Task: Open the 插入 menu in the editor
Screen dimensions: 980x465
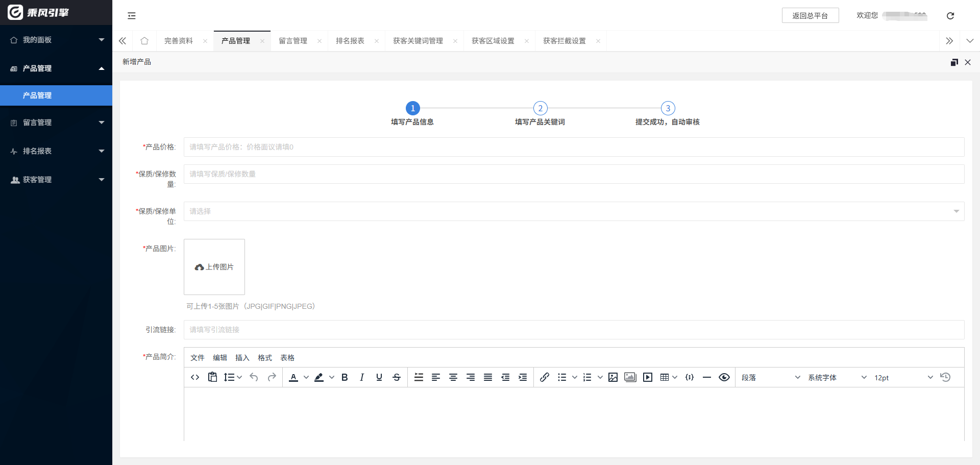Action: pyautogui.click(x=242, y=358)
